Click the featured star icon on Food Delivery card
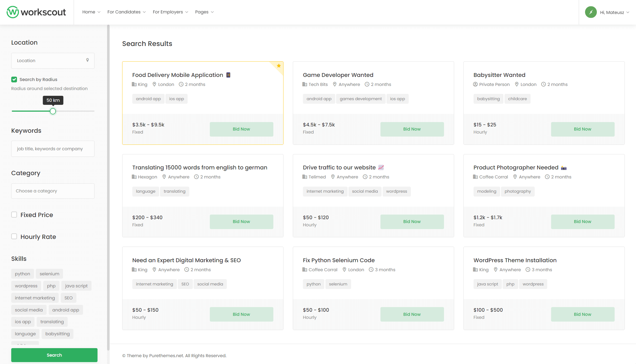636x364 pixels. click(279, 66)
